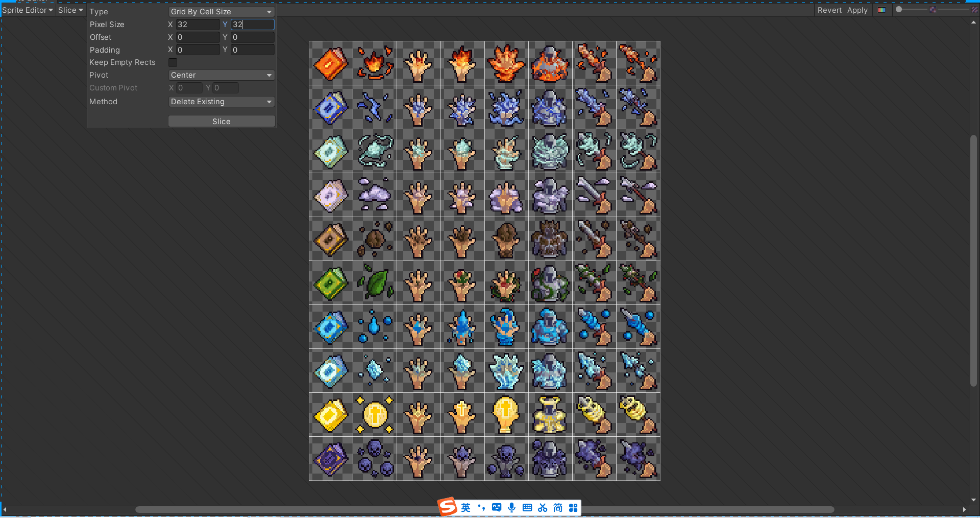The width and height of the screenshot is (980, 518).
Task: Click the Padding Y input field
Action: pyautogui.click(x=253, y=50)
